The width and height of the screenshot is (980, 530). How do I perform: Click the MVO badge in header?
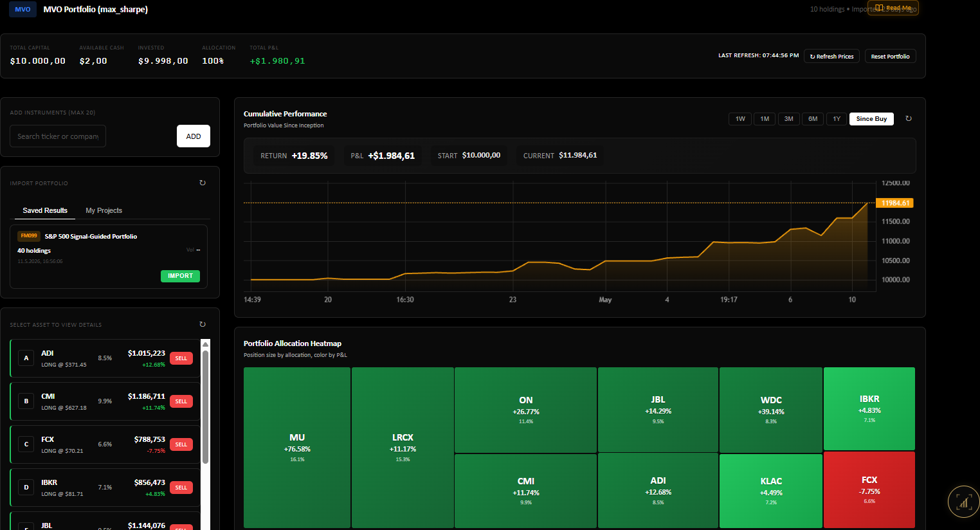23,10
